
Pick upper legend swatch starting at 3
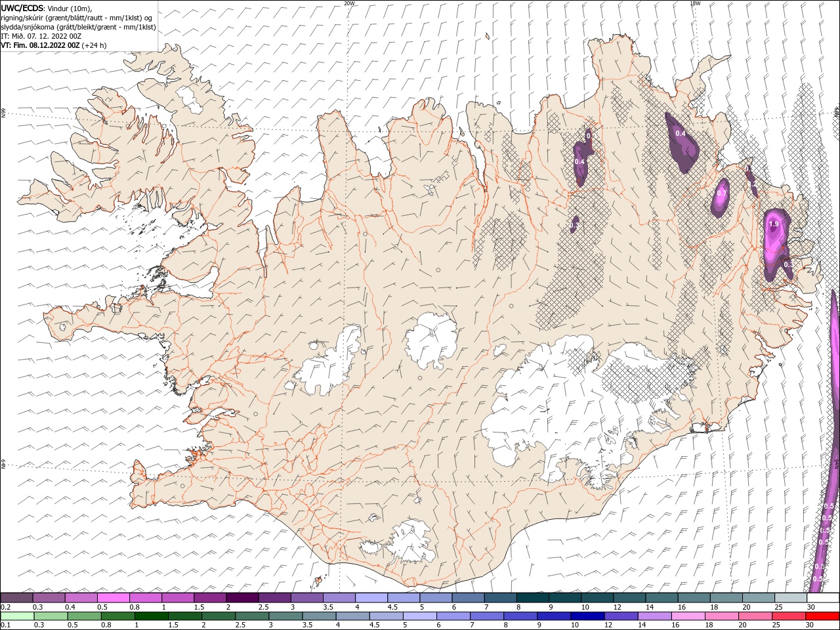click(306, 598)
